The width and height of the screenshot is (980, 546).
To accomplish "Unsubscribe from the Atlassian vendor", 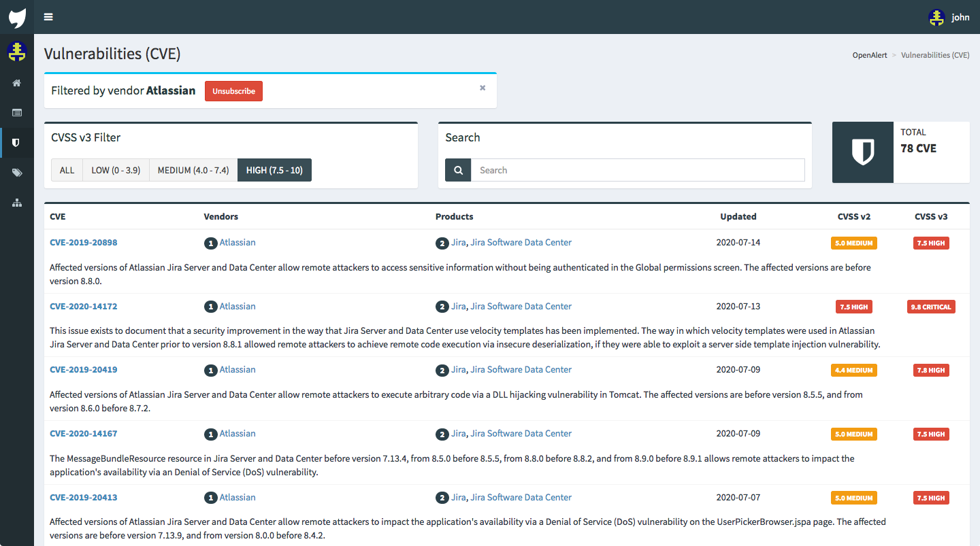I will [x=233, y=90].
